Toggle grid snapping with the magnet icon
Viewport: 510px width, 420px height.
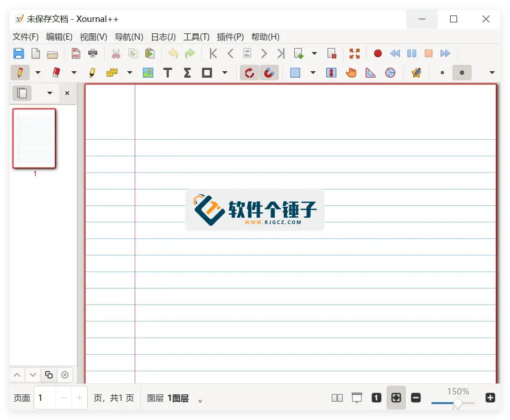coord(269,73)
